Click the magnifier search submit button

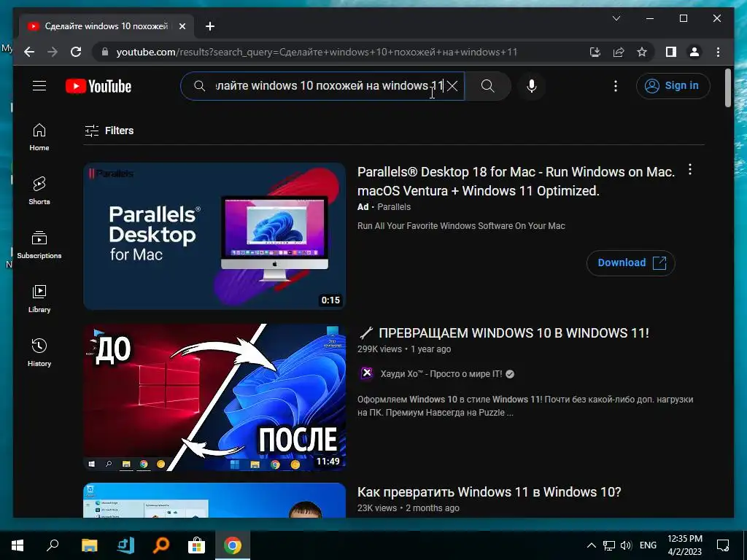487,86
